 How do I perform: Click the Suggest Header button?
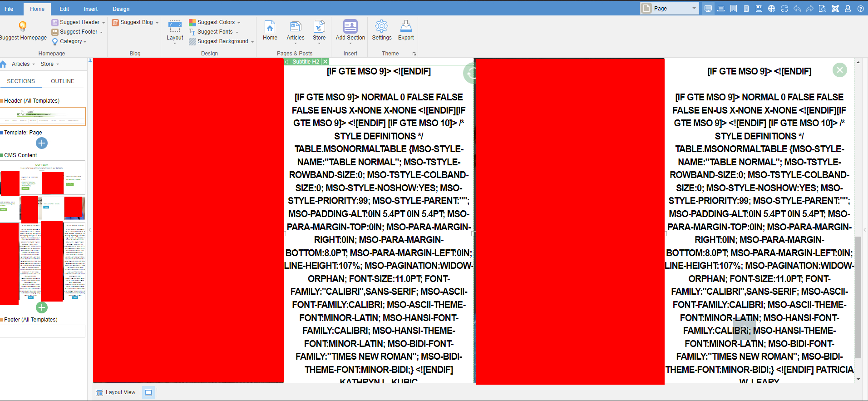pyautogui.click(x=75, y=22)
